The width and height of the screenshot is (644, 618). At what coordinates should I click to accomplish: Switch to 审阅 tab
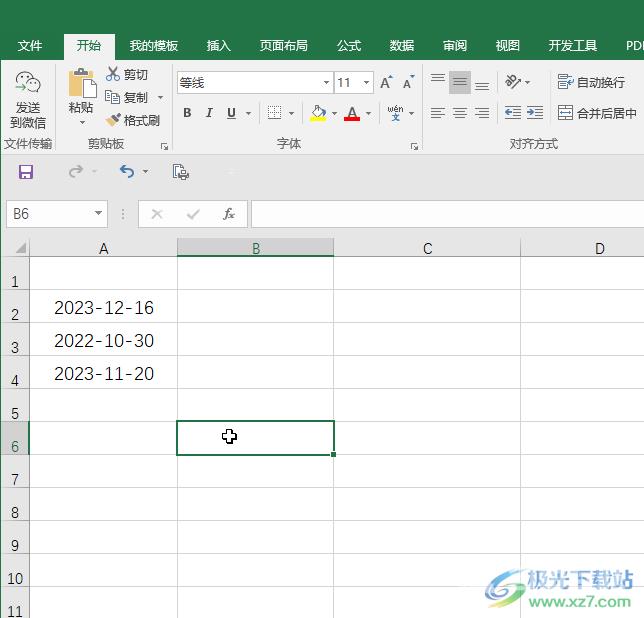coord(455,45)
